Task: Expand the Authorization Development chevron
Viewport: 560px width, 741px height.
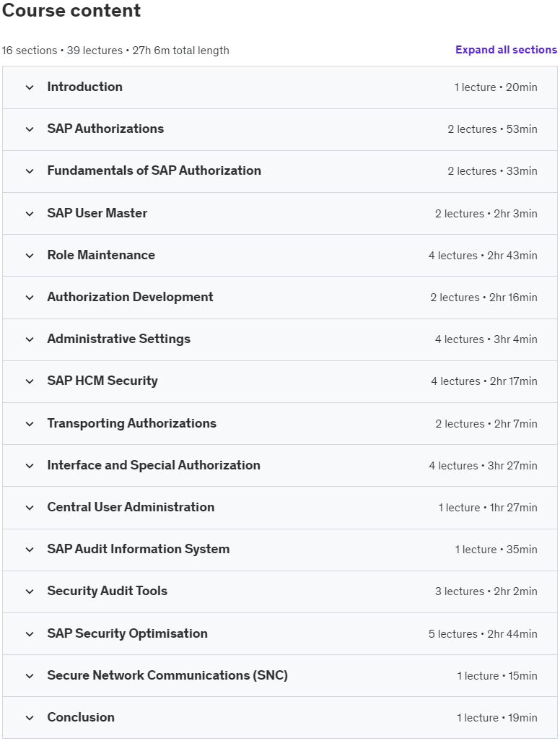Action: (30, 298)
